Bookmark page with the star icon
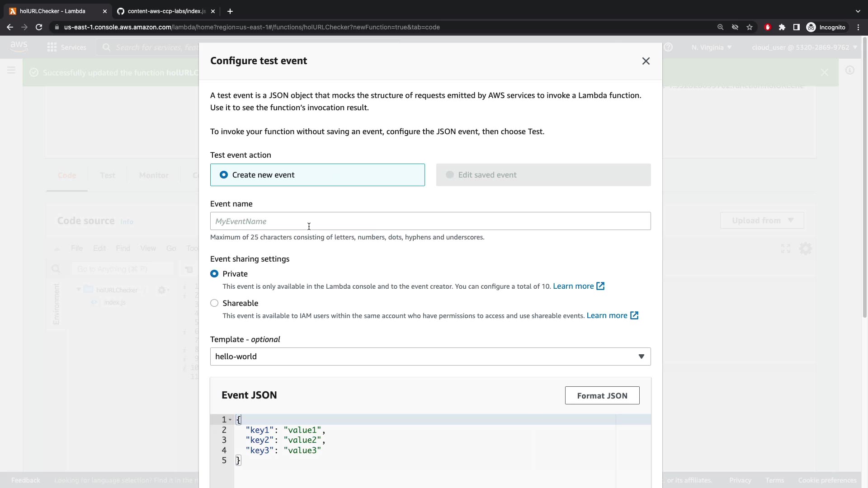The height and width of the screenshot is (488, 868). tap(750, 27)
